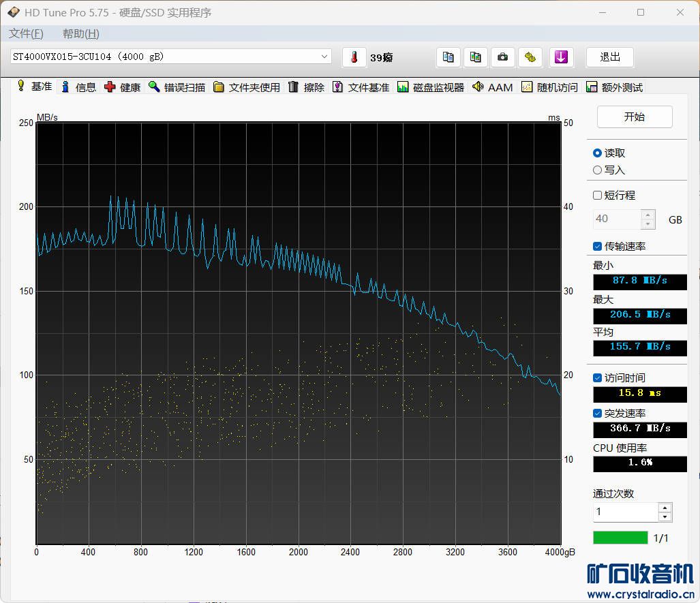Open the 文件(F) menu
Screen dimensions: 700x603
click(26, 33)
